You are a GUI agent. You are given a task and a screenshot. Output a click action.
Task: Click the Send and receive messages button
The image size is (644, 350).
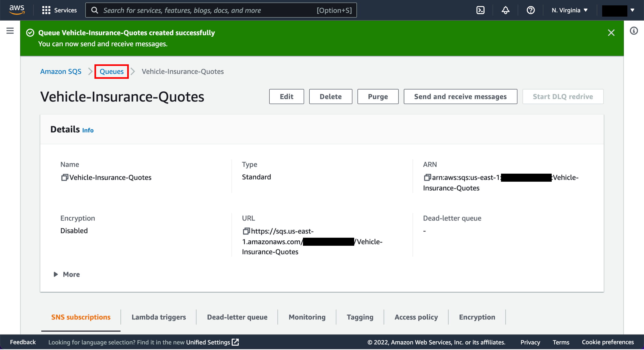460,96
